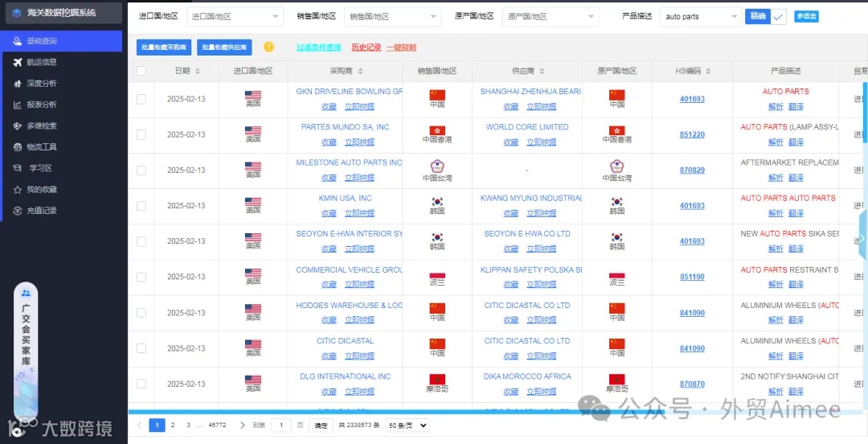868x444 pixels.
Task: Click Morocco sales-country flag in DLG INTERNATIONAL row
Action: [437, 380]
